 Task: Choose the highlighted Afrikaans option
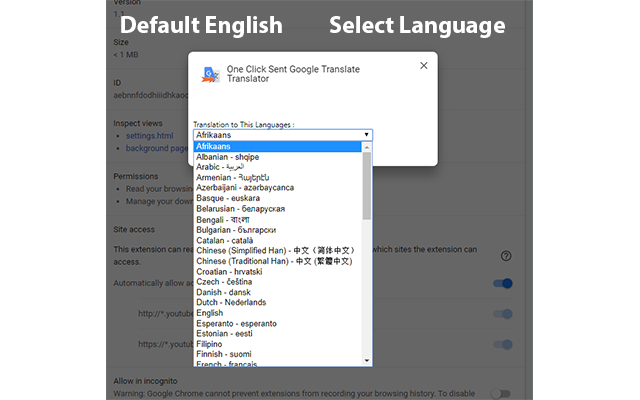coord(214,145)
